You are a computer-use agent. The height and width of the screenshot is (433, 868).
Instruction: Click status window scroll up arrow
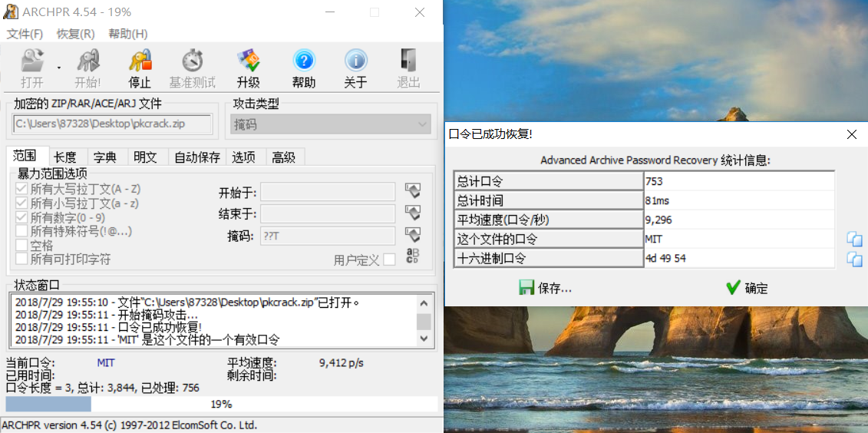pyautogui.click(x=424, y=303)
